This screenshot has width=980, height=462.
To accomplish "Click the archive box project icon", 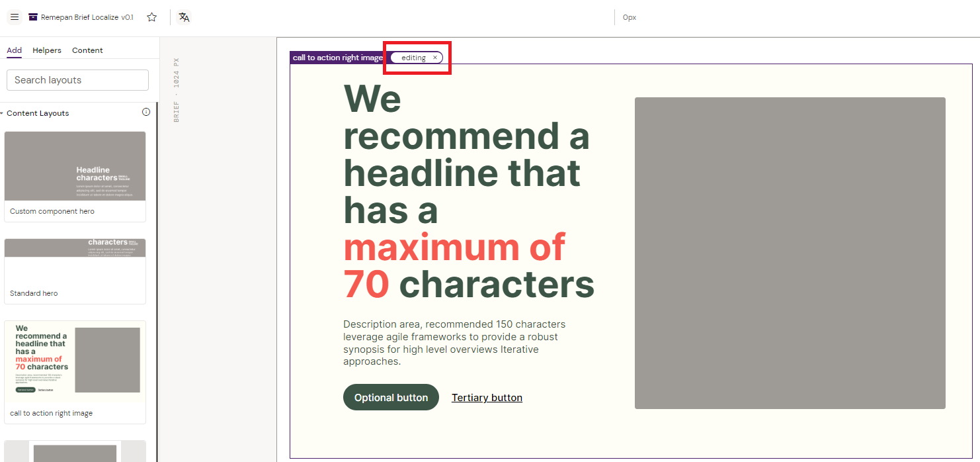I will point(33,17).
